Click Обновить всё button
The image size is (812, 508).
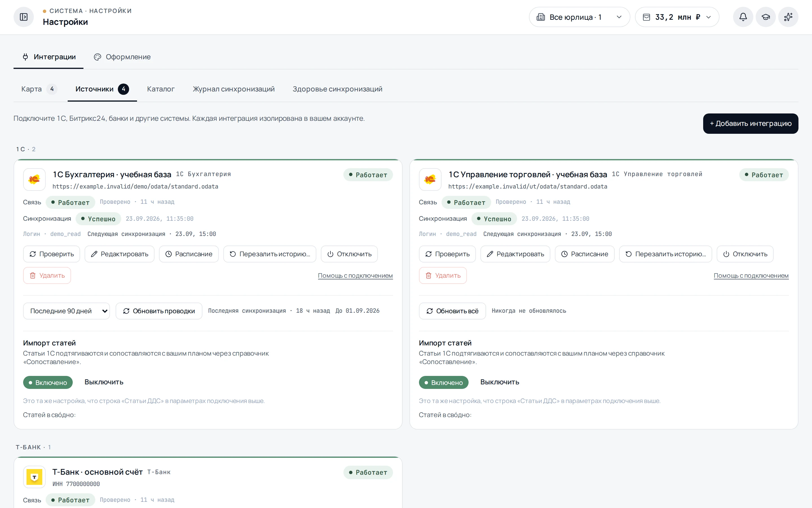pos(452,311)
